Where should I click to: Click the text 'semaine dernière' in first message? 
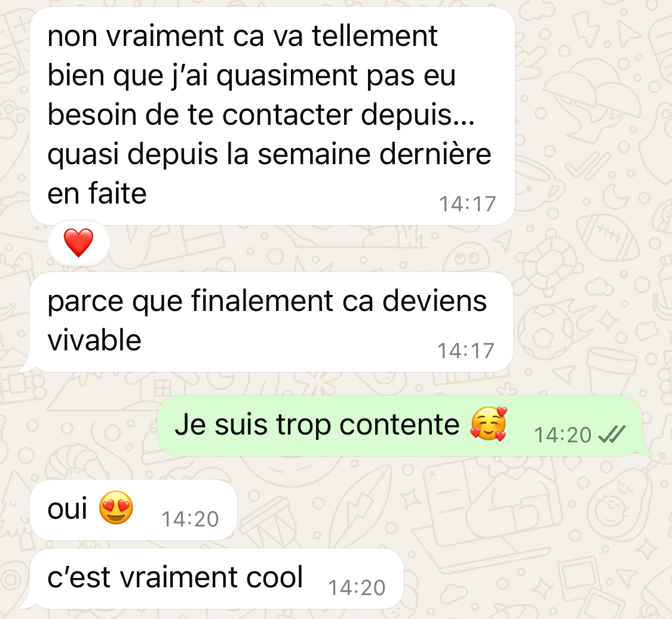coord(374,154)
